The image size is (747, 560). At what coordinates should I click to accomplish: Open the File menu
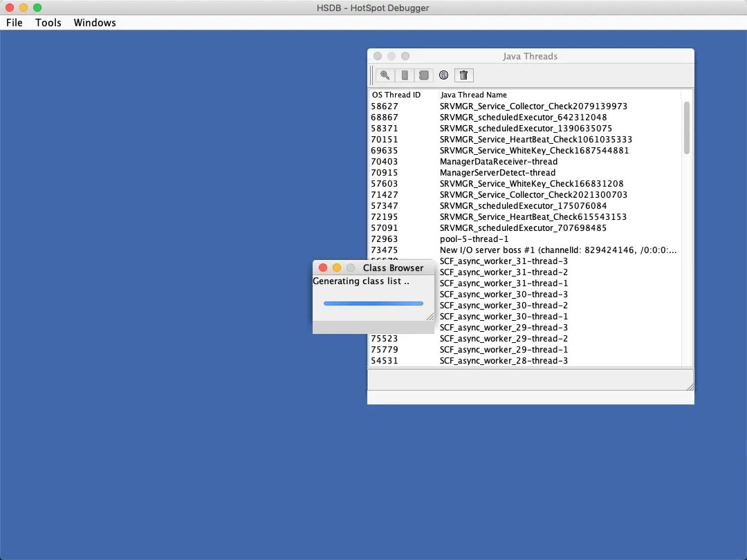point(15,22)
